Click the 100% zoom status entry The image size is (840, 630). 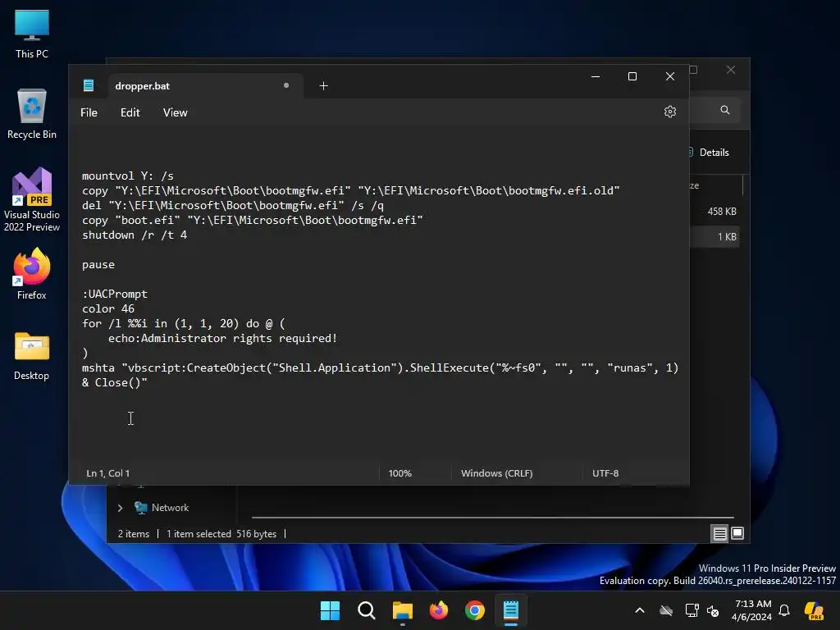tap(399, 473)
